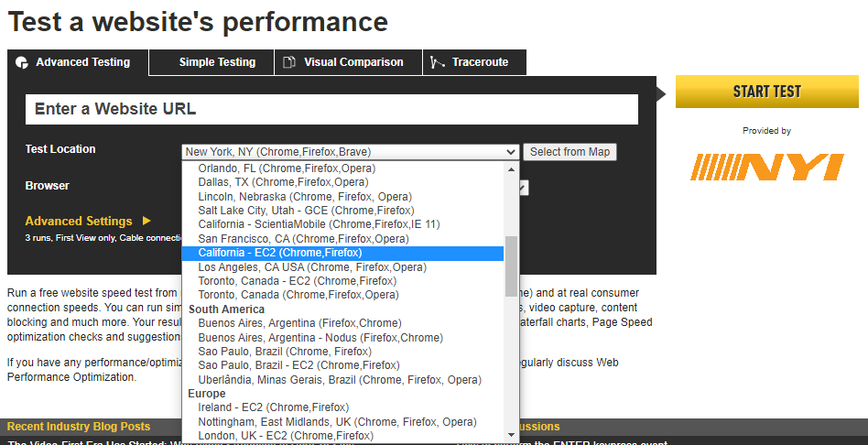868x445 pixels.
Task: Select Buenos Aires, Argentina (Firefox,Chrome) option
Action: [342, 323]
